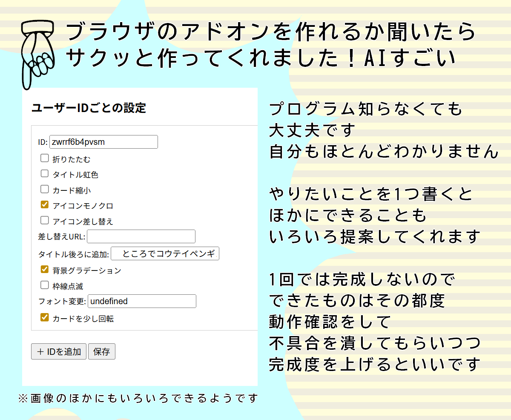Tick the アイコン差し替え checkbox
511x420 pixels.
(x=45, y=220)
